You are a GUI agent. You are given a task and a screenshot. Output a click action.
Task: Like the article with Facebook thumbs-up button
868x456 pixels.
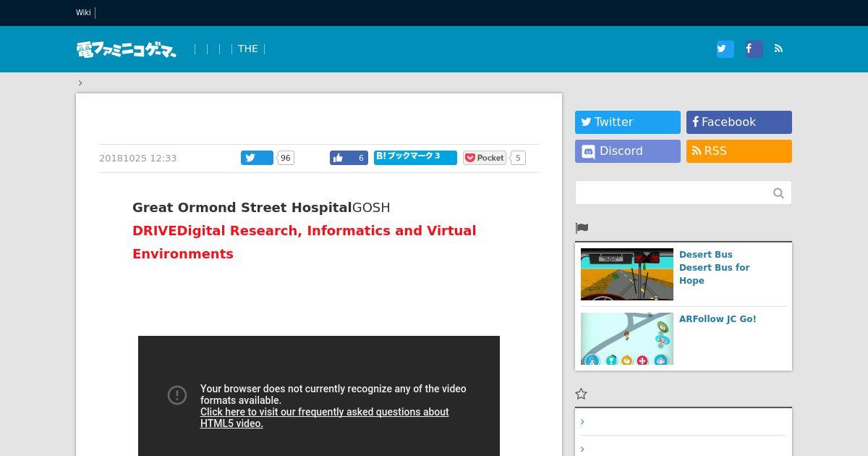pos(349,158)
